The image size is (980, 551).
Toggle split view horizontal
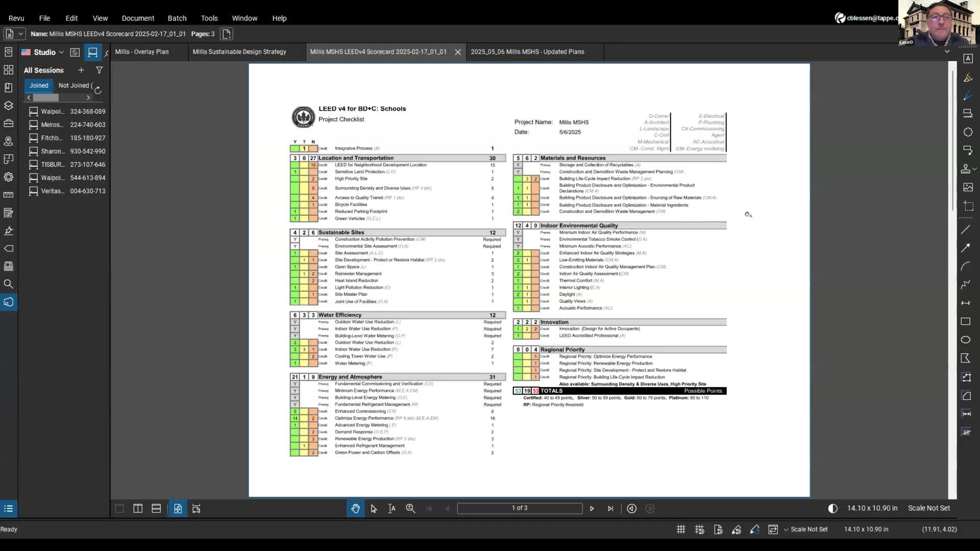156,509
